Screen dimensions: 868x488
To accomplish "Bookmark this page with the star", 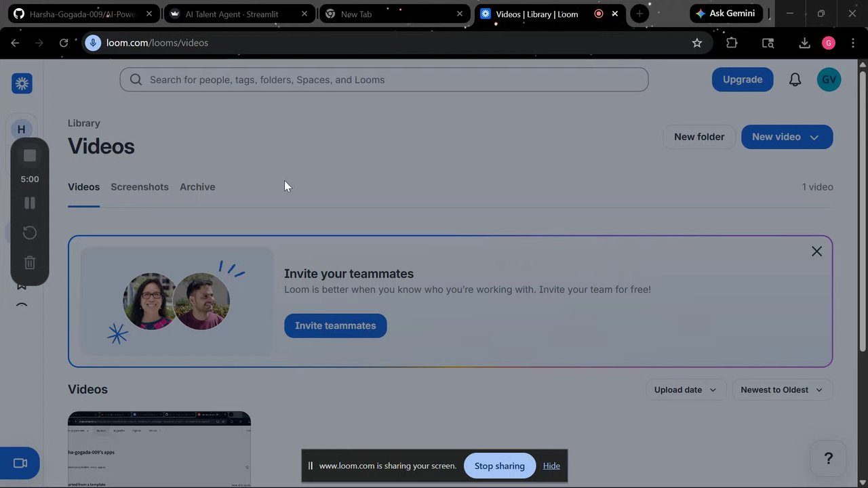I will tap(697, 43).
